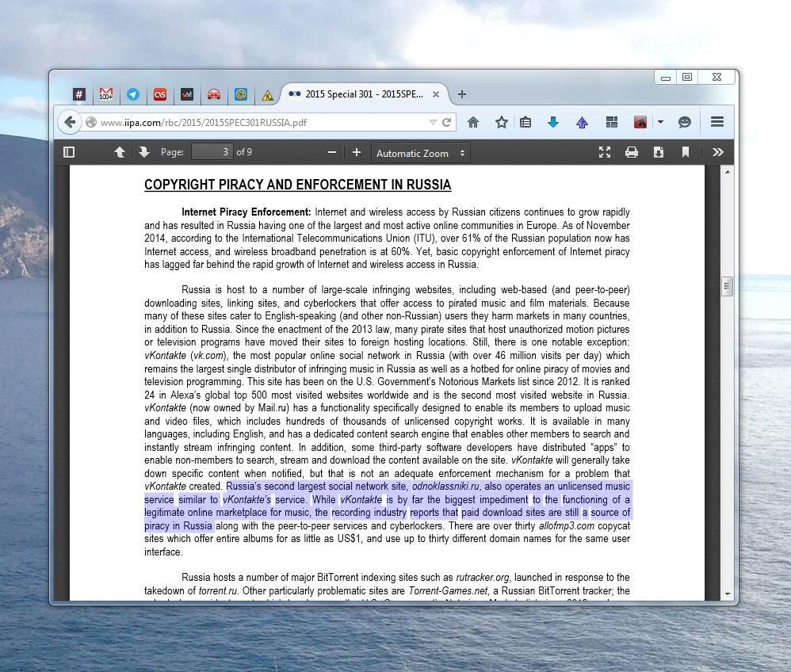Image resolution: width=791 pixels, height=672 pixels.
Task: Open a new browser tab
Action: (x=461, y=94)
